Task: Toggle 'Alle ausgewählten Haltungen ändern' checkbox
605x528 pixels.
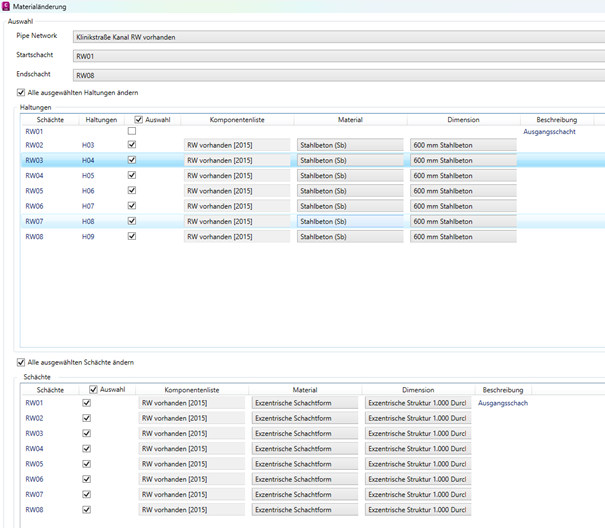Action: [x=21, y=92]
